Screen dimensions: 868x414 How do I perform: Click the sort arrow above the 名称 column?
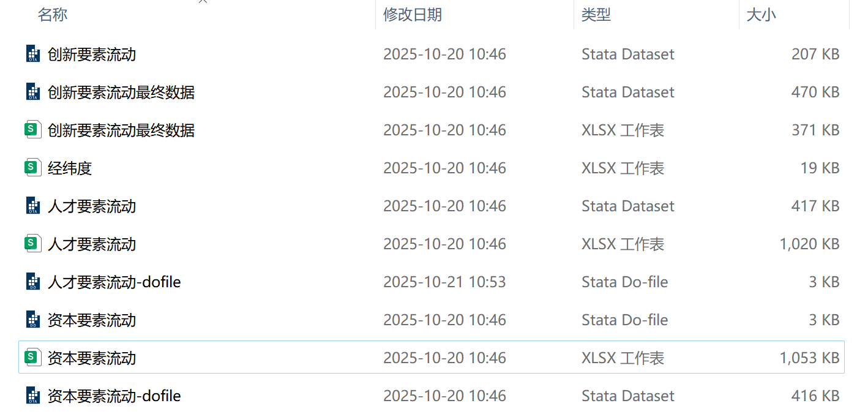pyautogui.click(x=203, y=2)
